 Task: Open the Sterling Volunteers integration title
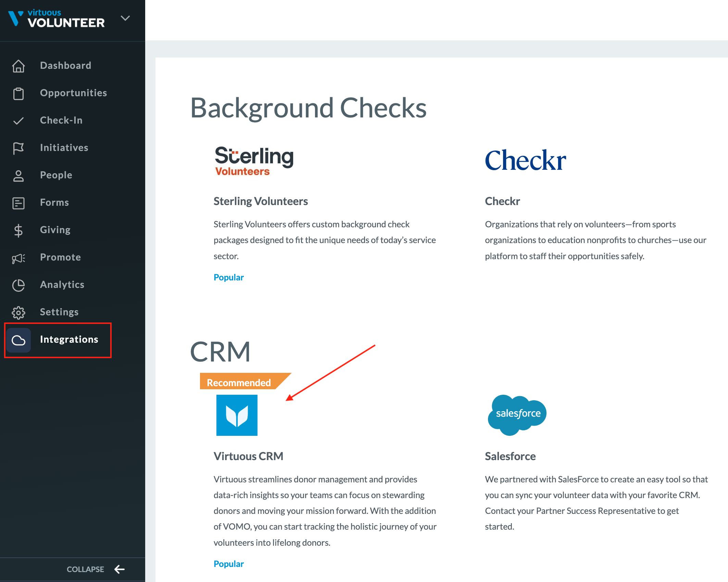tap(261, 201)
